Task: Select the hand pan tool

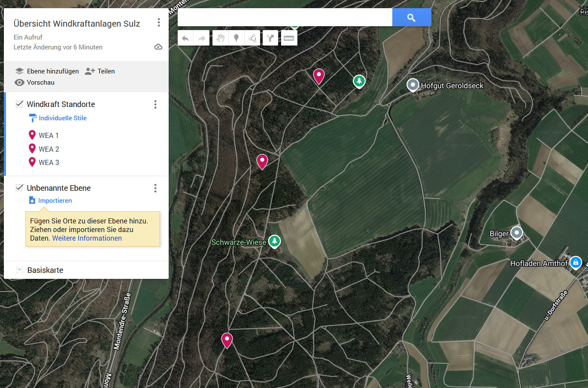Action: coord(220,38)
